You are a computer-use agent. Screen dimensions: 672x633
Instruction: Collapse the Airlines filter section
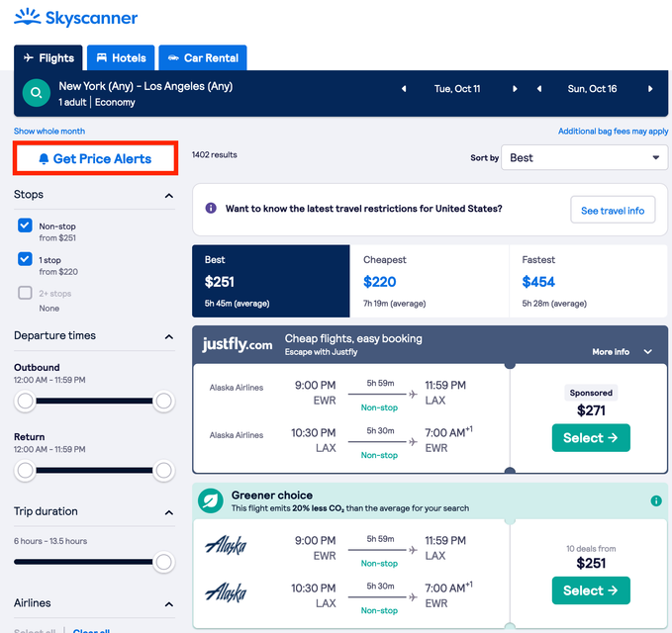coord(169,604)
